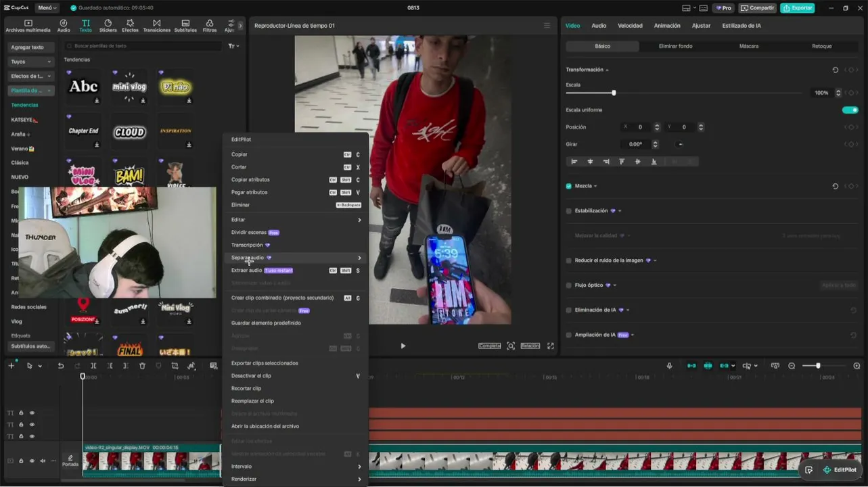Hide the topmost text track
Viewport: 868px width, 487px height.
(32, 413)
